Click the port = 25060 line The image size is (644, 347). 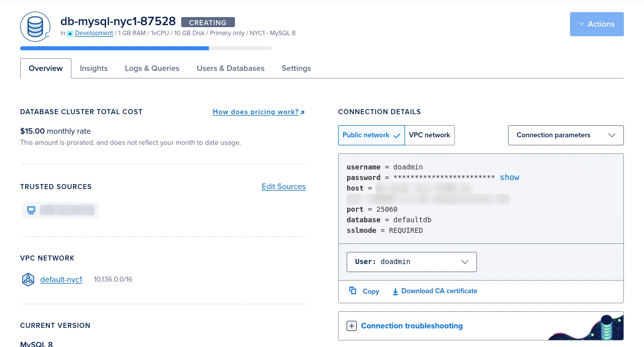pyautogui.click(x=372, y=209)
